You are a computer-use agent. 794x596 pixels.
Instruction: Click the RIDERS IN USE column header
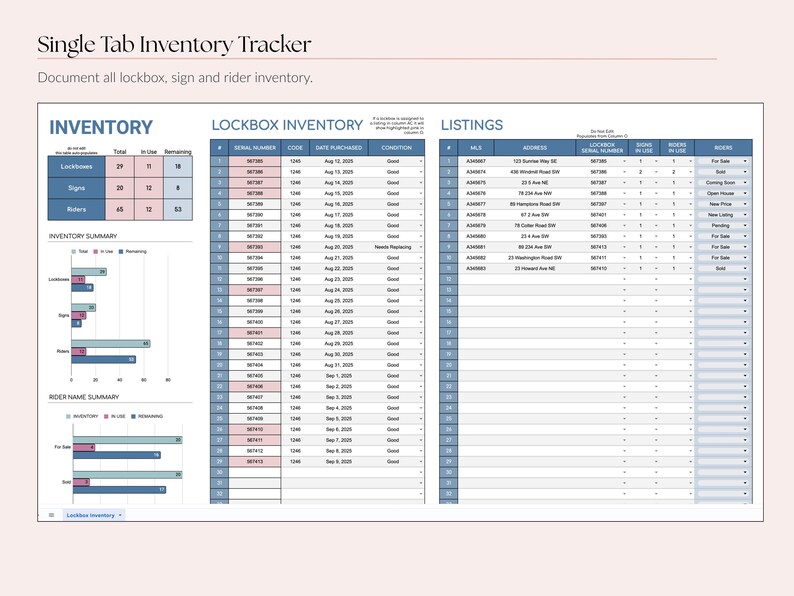[677, 148]
